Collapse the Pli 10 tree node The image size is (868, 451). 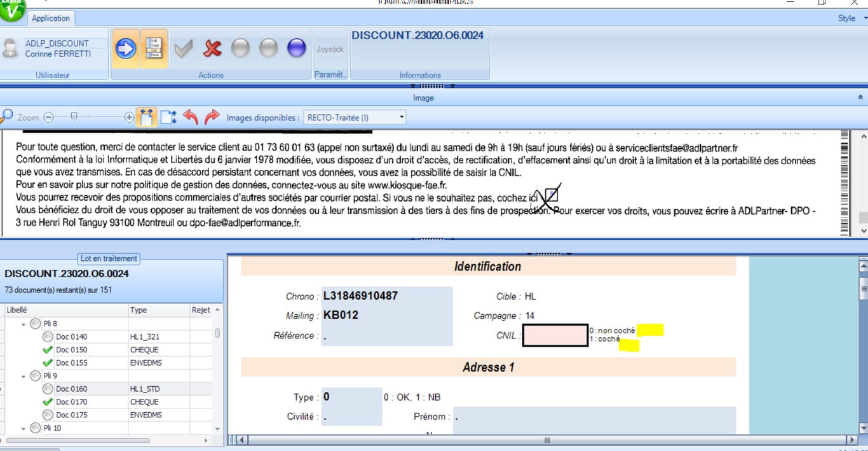click(24, 429)
